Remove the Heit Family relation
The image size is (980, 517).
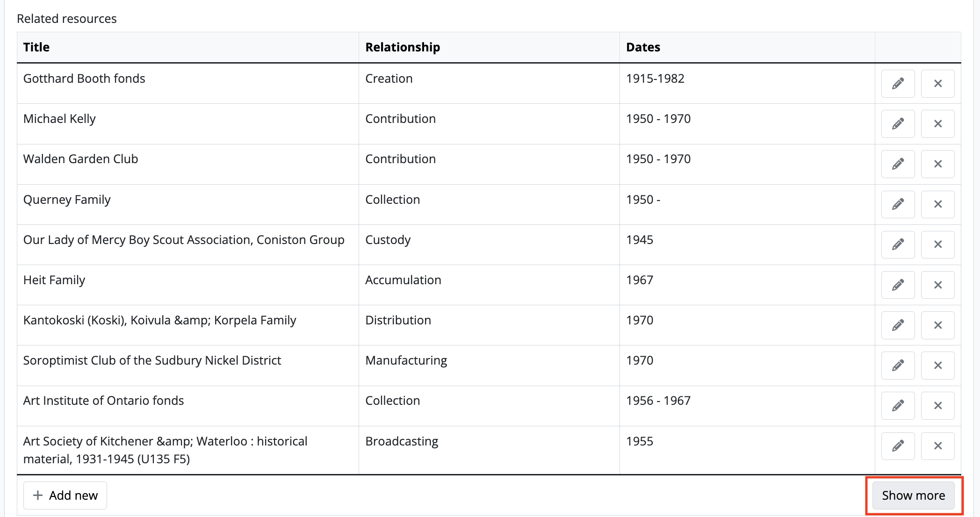point(937,285)
